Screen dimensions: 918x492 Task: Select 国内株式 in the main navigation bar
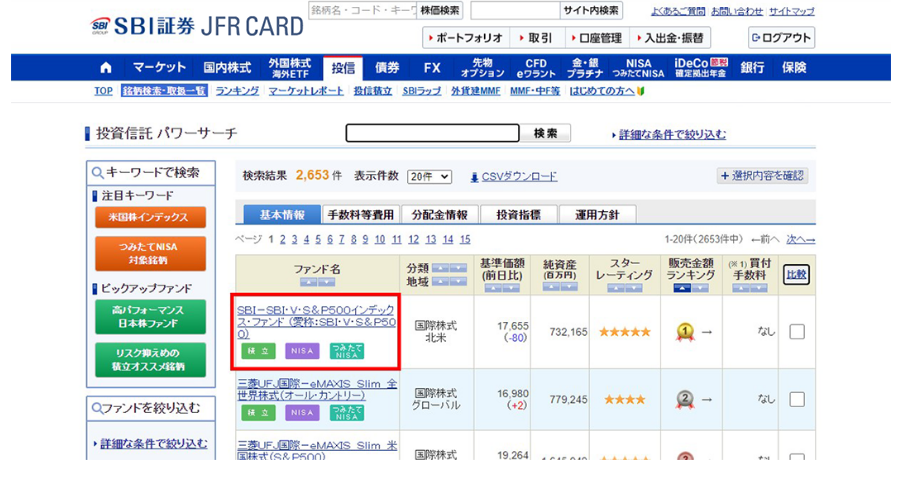[x=227, y=68]
